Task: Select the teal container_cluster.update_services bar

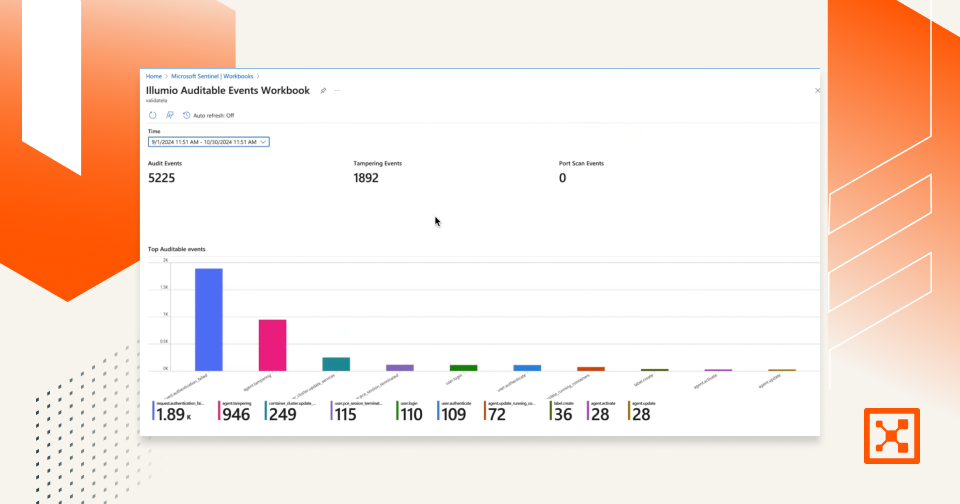Action: click(336, 364)
